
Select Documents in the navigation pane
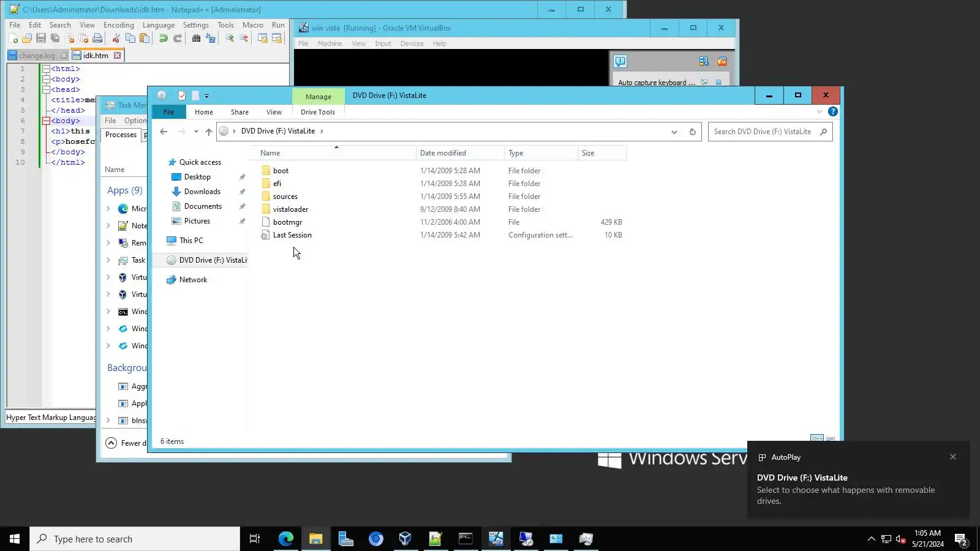[203, 206]
